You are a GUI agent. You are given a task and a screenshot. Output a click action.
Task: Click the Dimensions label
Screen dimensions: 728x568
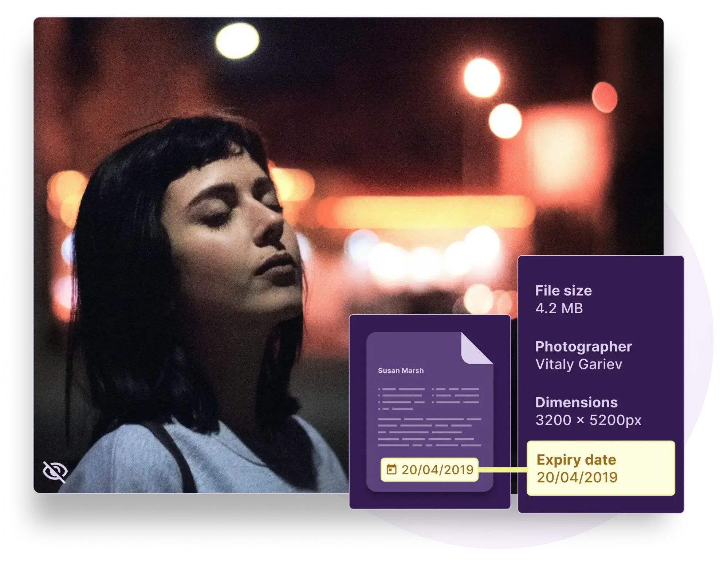point(576,402)
